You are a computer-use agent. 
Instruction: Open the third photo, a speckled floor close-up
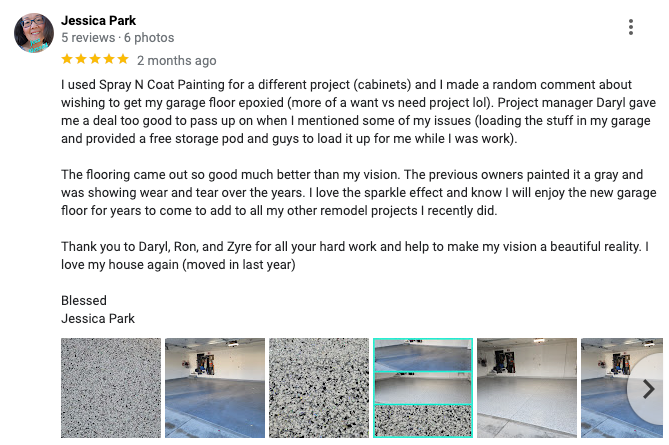click(319, 388)
